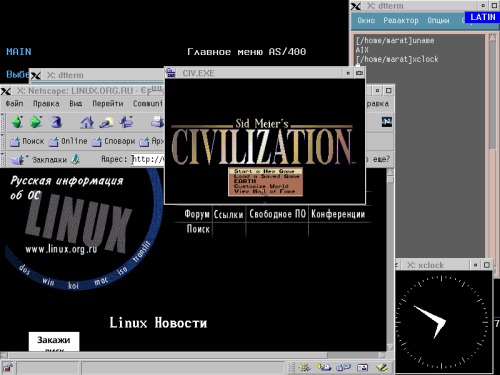The width and height of the screenshot is (500, 375).
Task: Print the page with the printer icon
Action: (x=157, y=122)
